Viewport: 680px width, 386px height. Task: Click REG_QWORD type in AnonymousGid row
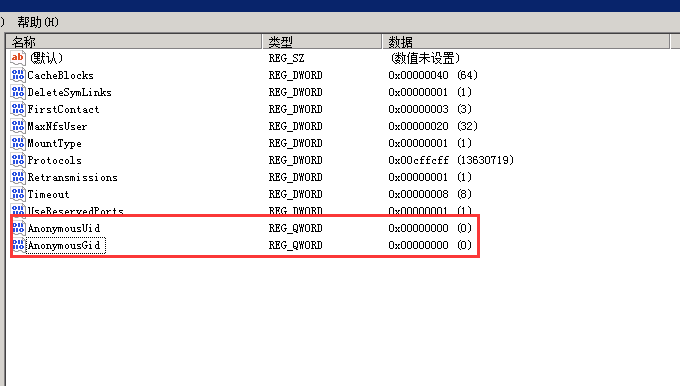tap(295, 245)
